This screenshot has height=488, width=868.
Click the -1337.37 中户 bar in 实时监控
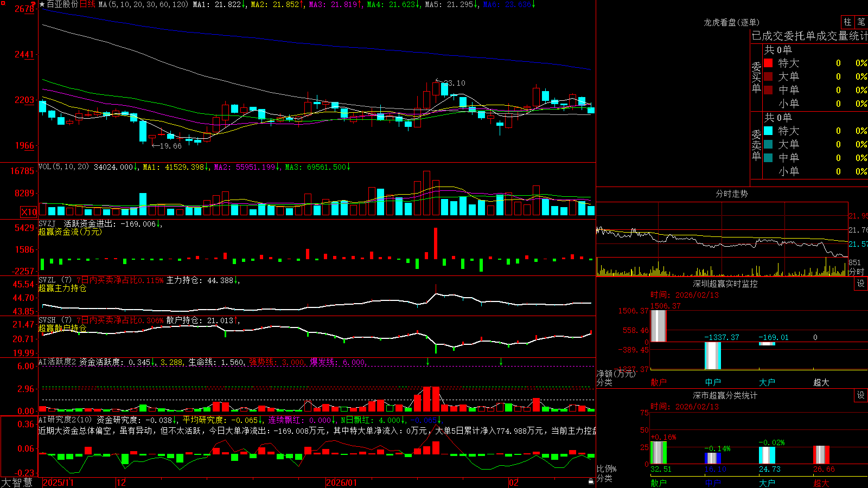point(713,356)
